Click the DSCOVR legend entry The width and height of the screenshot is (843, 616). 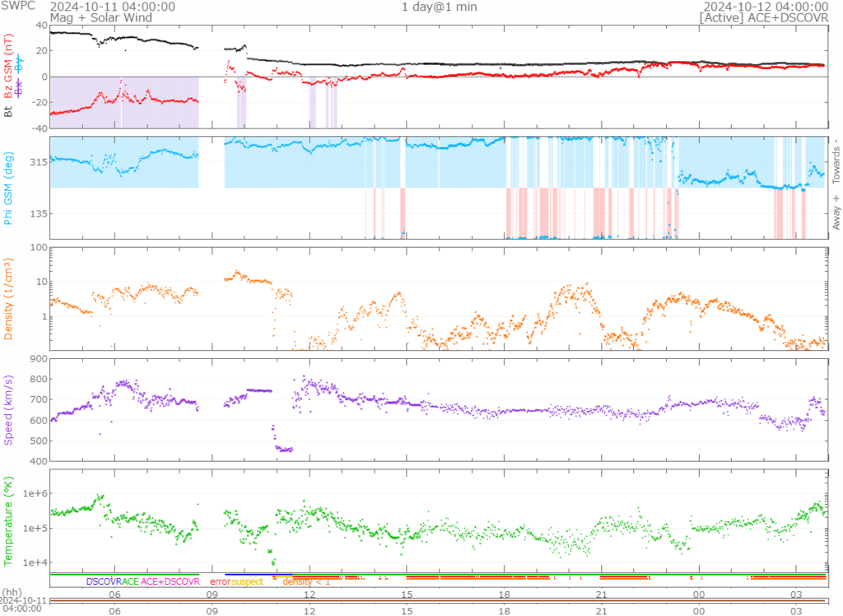pos(104,581)
